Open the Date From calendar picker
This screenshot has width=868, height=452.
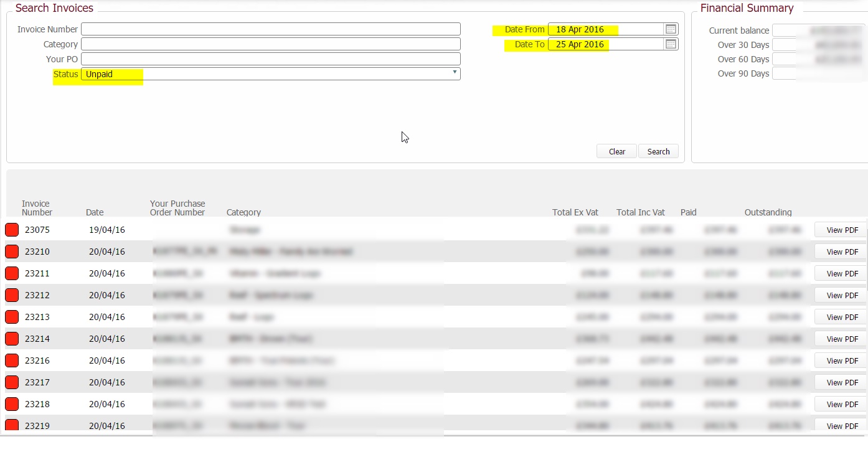(671, 29)
